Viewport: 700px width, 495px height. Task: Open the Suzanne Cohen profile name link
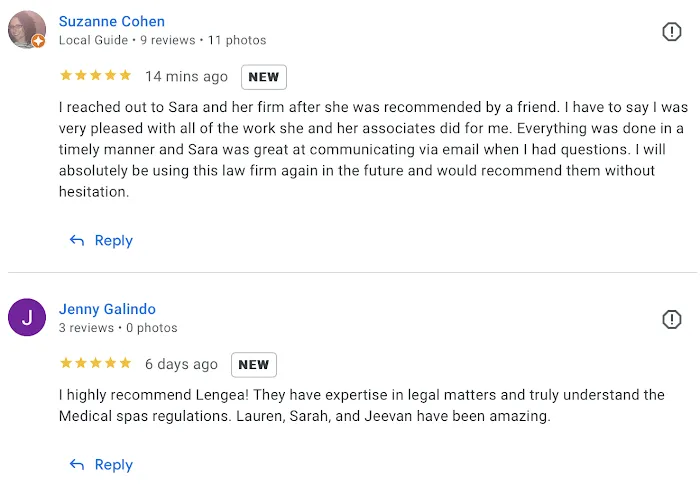pyautogui.click(x=112, y=21)
